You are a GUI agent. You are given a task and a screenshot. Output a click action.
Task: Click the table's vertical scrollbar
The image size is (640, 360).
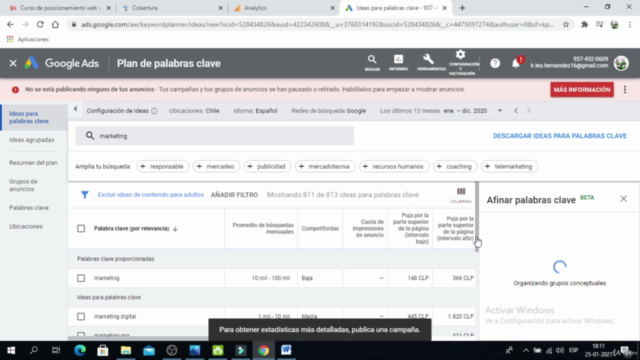(x=477, y=216)
